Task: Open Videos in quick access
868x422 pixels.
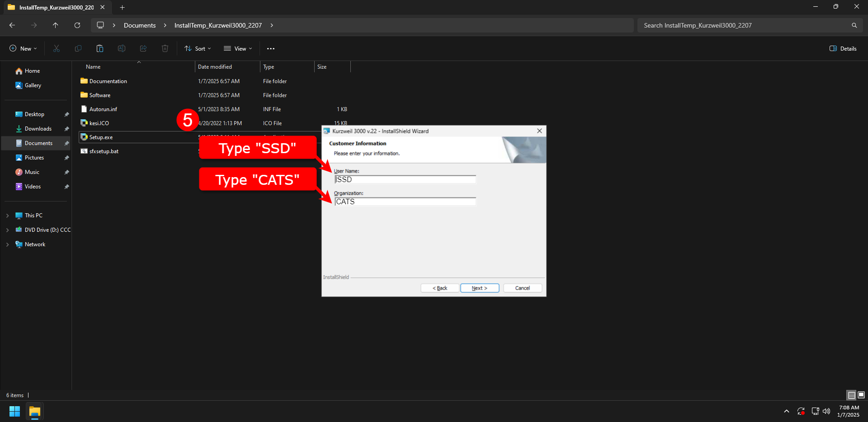Action: (33, 187)
